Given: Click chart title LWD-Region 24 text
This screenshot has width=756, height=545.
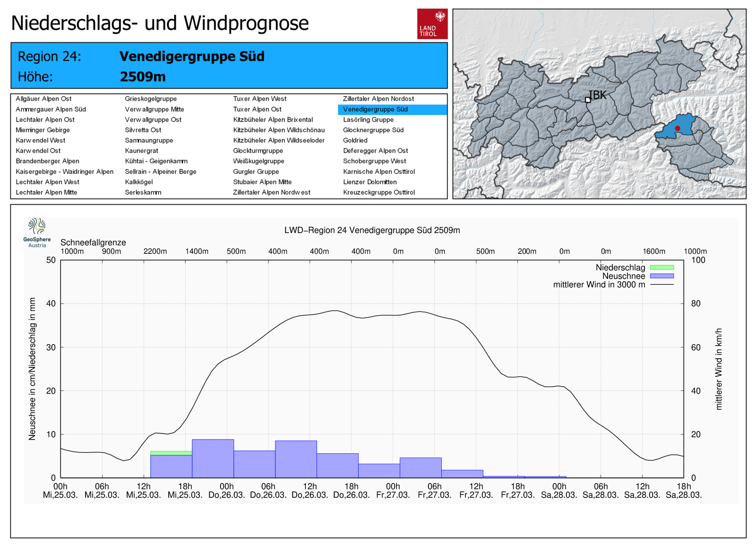Looking at the screenshot, I should 372,230.
